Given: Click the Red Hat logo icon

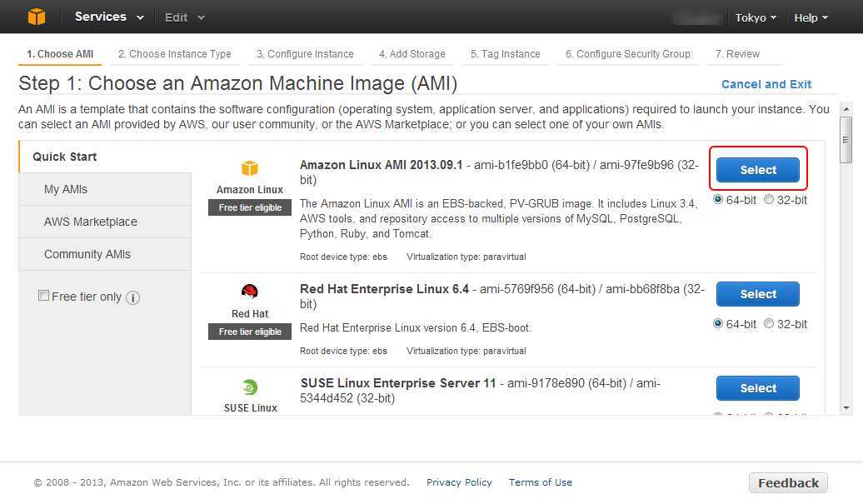Looking at the screenshot, I should click(x=250, y=292).
